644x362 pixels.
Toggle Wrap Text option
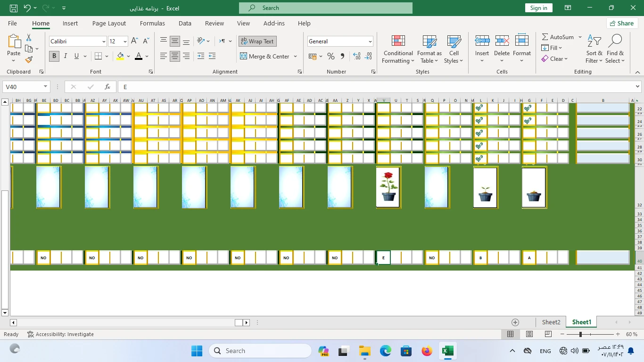pyautogui.click(x=257, y=41)
